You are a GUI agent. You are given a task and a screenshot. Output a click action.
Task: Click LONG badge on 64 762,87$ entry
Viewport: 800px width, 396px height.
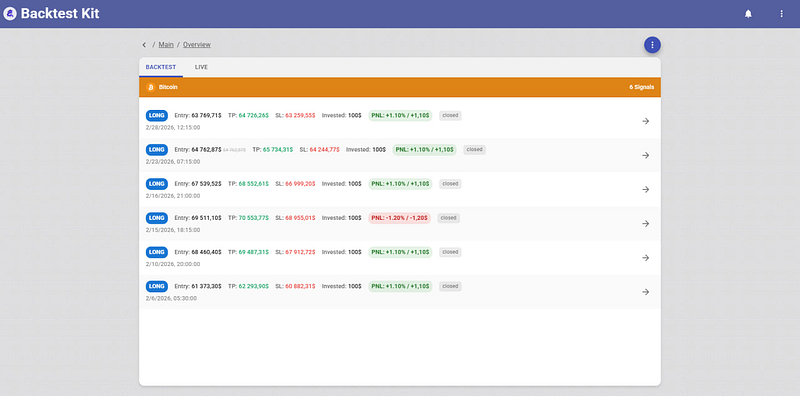point(157,150)
